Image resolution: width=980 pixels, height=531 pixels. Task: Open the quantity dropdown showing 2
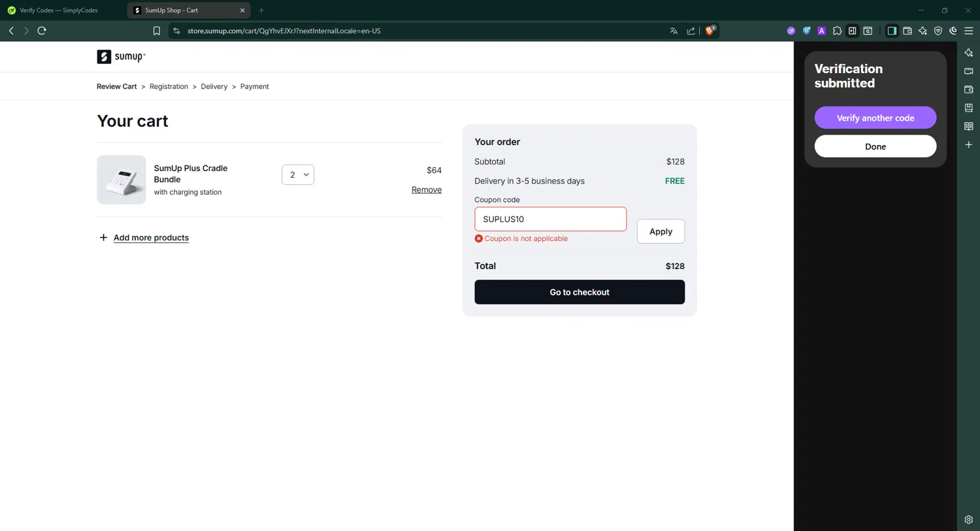pos(298,174)
